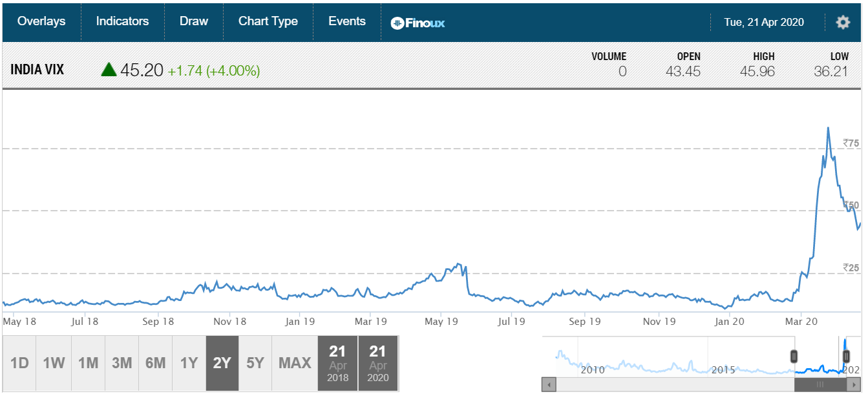Open the chart settings gear icon
The image size is (868, 405).
[x=843, y=22]
